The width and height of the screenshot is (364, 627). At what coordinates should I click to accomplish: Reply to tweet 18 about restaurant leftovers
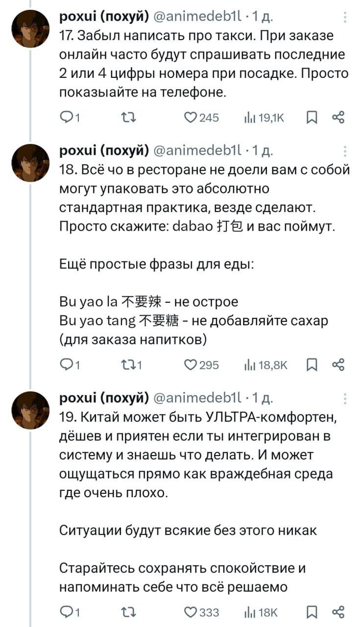[x=66, y=365]
